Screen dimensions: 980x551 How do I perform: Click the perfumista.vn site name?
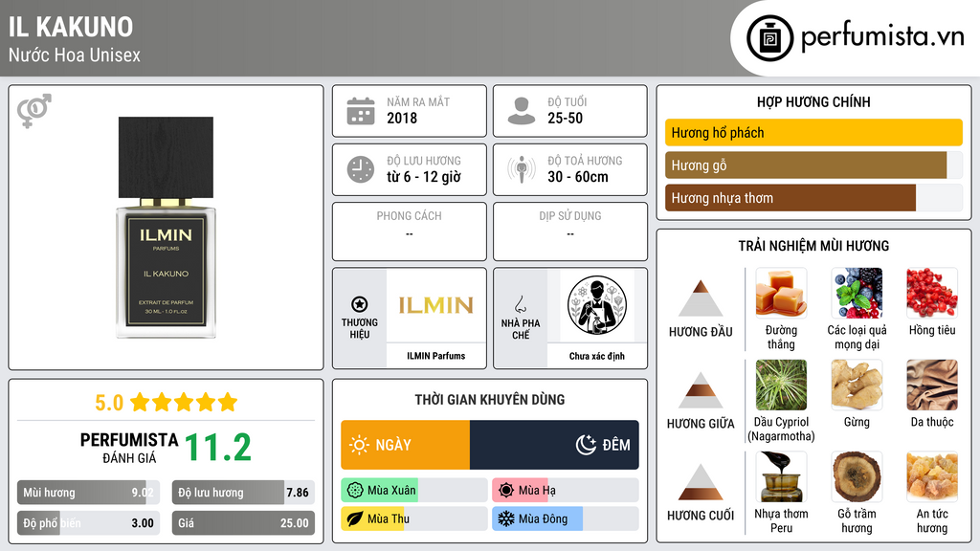pos(882,36)
